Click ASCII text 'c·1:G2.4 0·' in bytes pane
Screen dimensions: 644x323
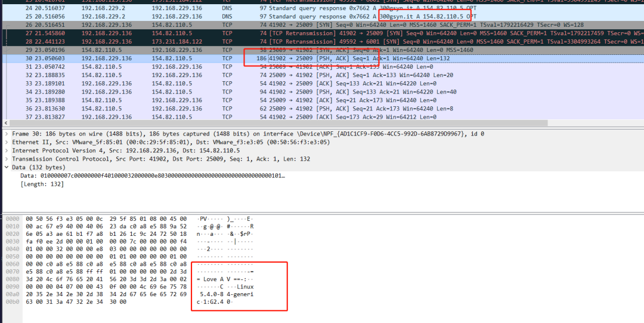pyautogui.click(x=216, y=302)
